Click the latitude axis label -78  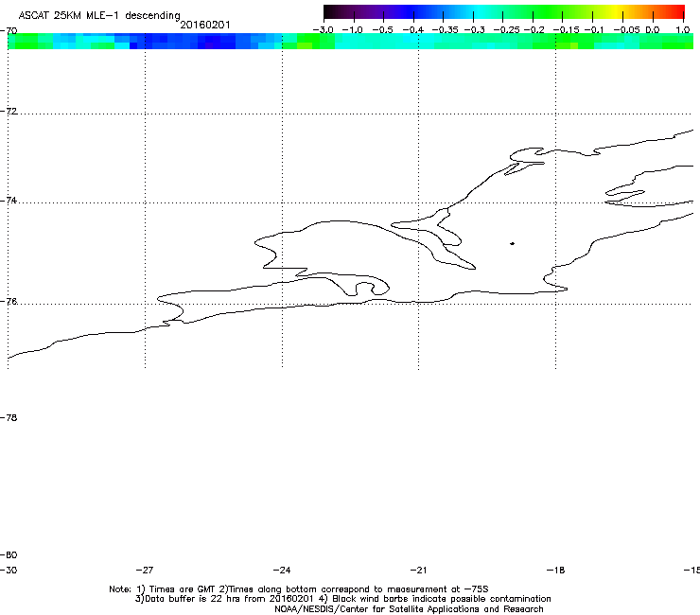(9, 417)
